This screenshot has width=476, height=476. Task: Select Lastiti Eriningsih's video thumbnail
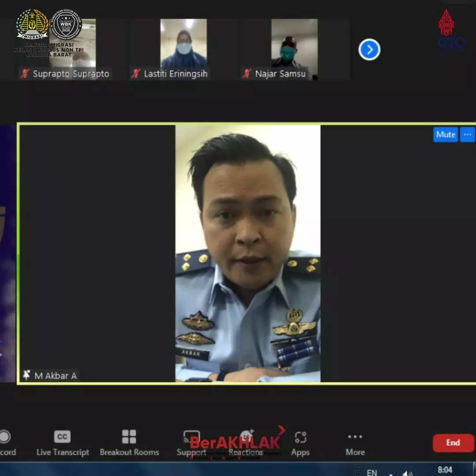tap(184, 49)
